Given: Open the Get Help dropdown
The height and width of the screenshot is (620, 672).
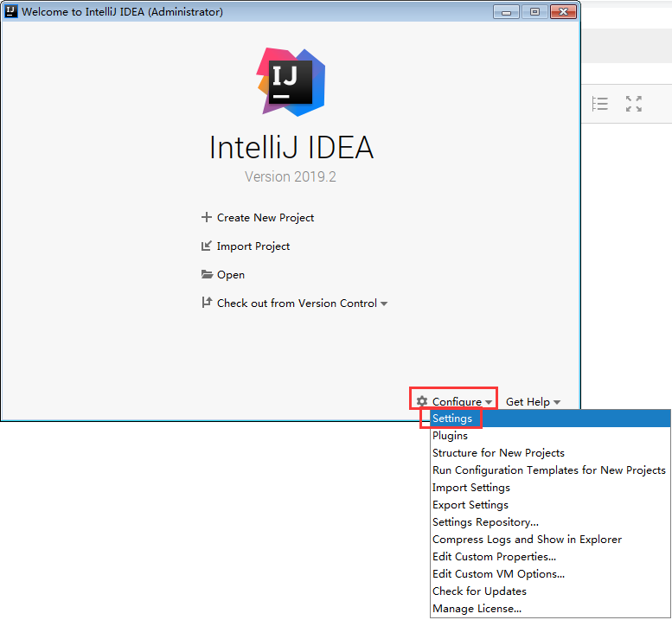Looking at the screenshot, I should 533,401.
